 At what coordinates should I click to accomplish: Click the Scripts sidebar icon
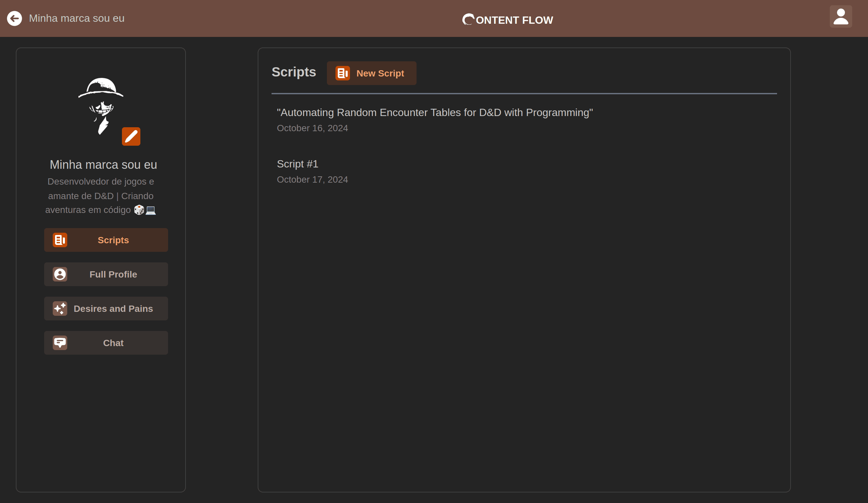point(60,240)
